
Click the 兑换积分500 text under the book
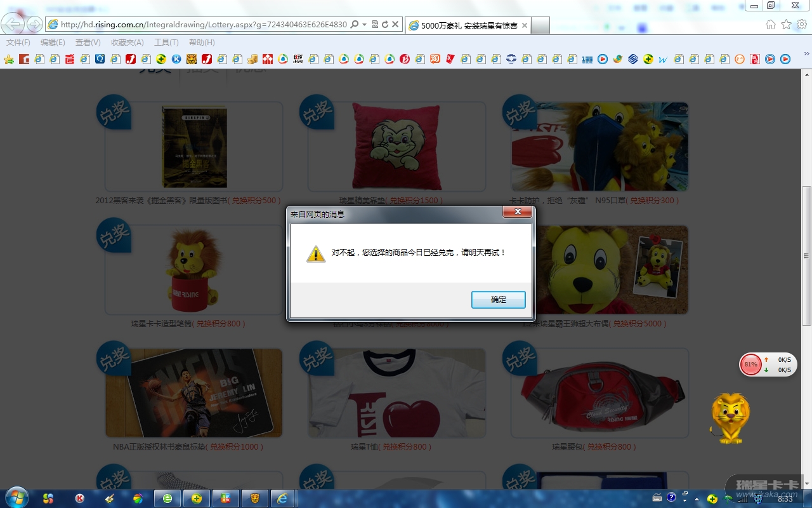(x=254, y=201)
